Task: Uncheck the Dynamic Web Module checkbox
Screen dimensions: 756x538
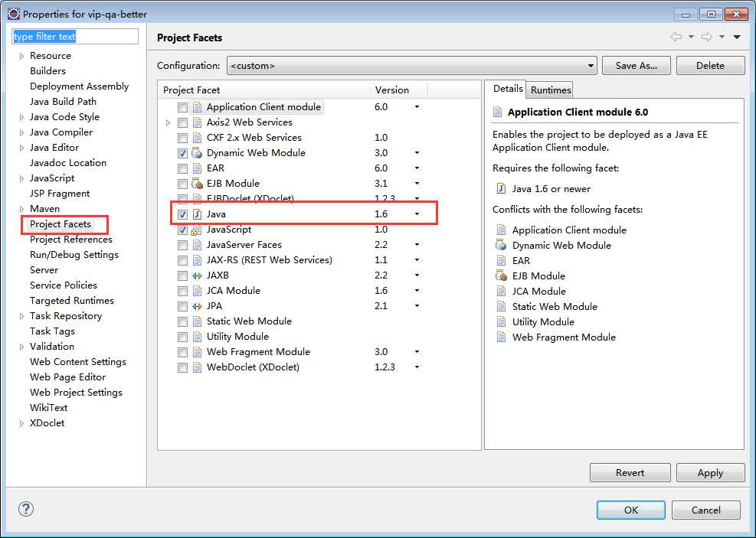Action: pyautogui.click(x=182, y=153)
